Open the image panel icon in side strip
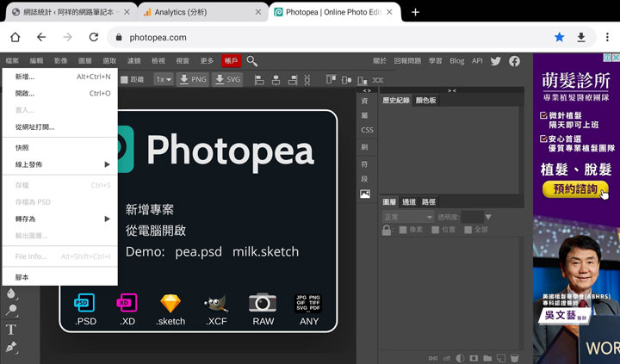 pyautogui.click(x=365, y=194)
